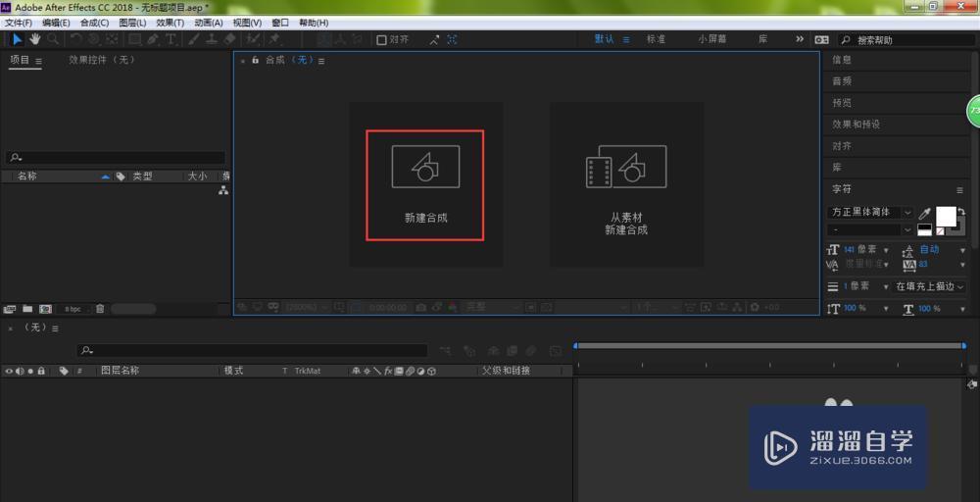Click the sync settings icon beside search help
This screenshot has width=980, height=502.
tap(821, 39)
